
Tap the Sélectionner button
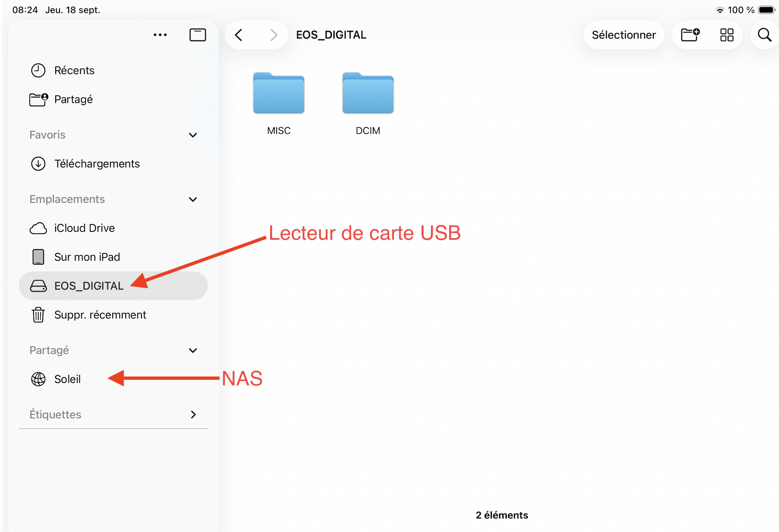tap(623, 35)
